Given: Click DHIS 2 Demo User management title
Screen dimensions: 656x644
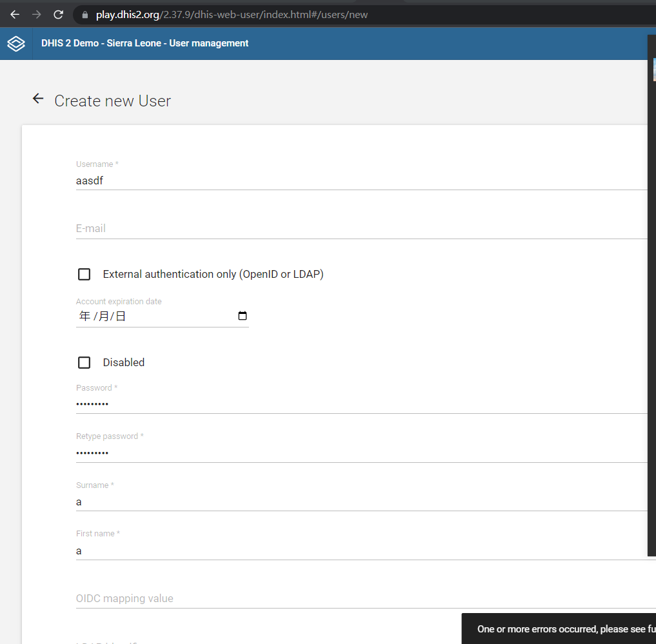Looking at the screenshot, I should coord(144,43).
